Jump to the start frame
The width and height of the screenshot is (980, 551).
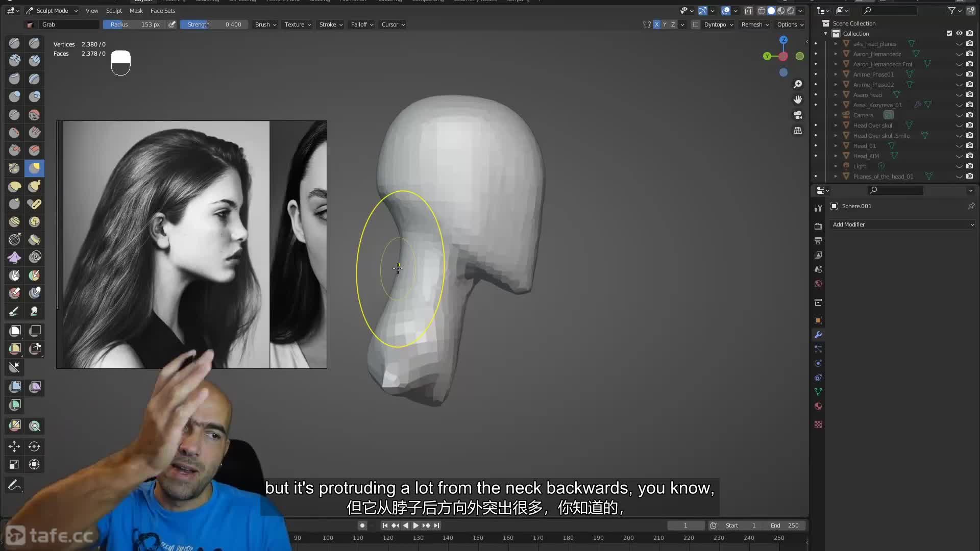point(385,525)
